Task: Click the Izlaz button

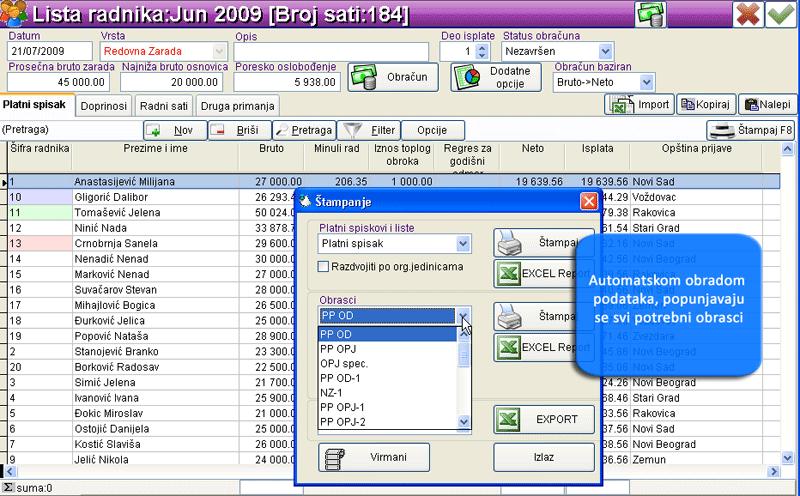Action: tap(543, 458)
